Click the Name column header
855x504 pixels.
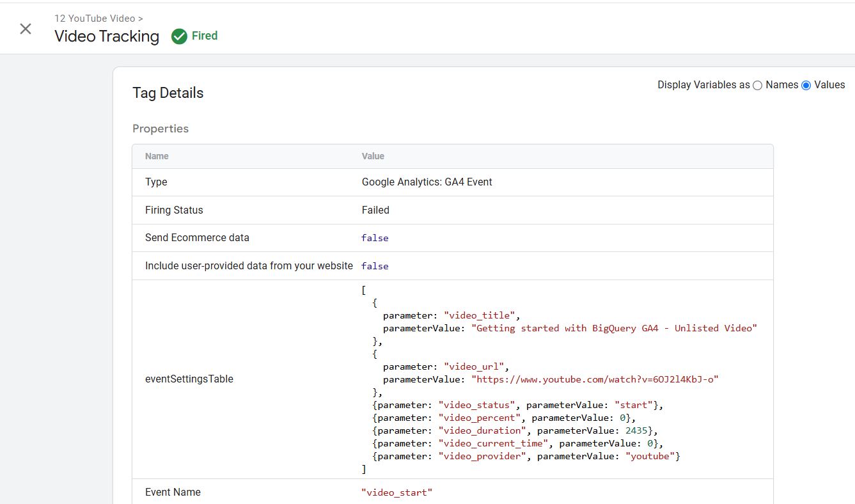point(157,156)
